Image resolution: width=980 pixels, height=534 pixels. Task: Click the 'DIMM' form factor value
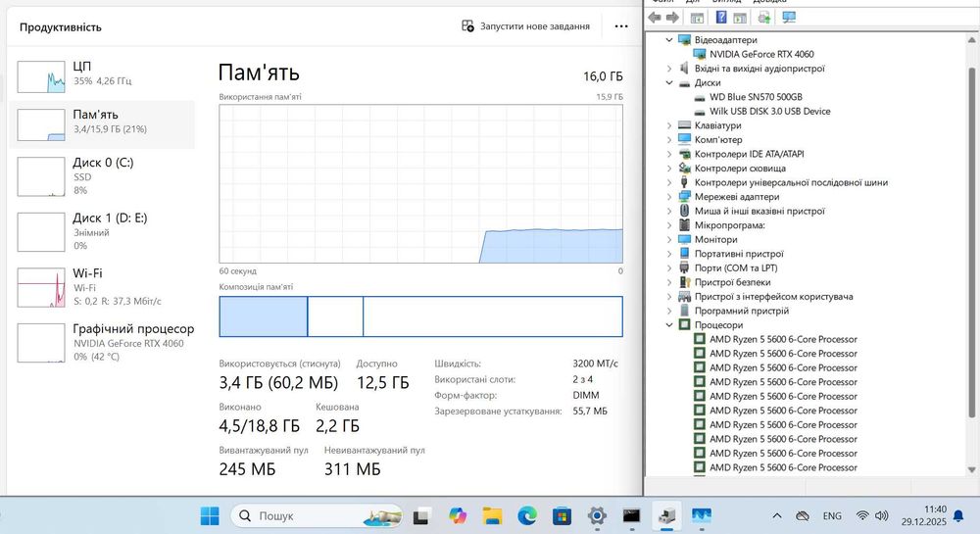[x=586, y=395]
